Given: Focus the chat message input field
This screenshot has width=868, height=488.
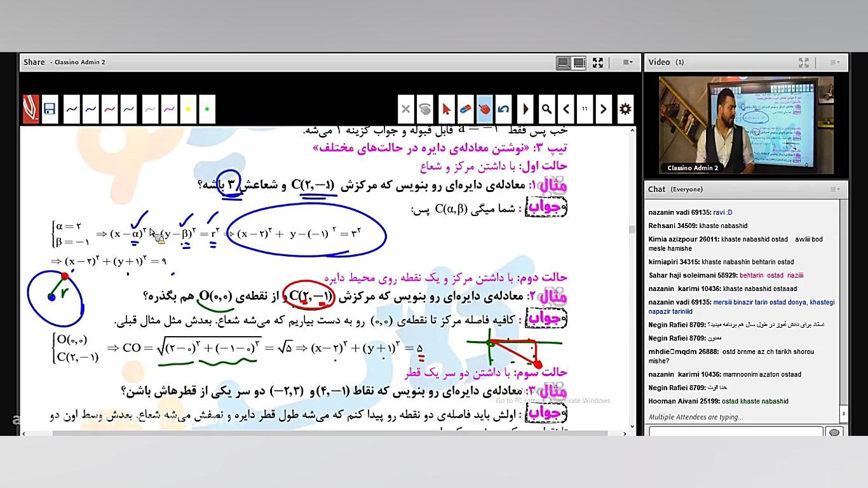Looking at the screenshot, I should click(736, 432).
